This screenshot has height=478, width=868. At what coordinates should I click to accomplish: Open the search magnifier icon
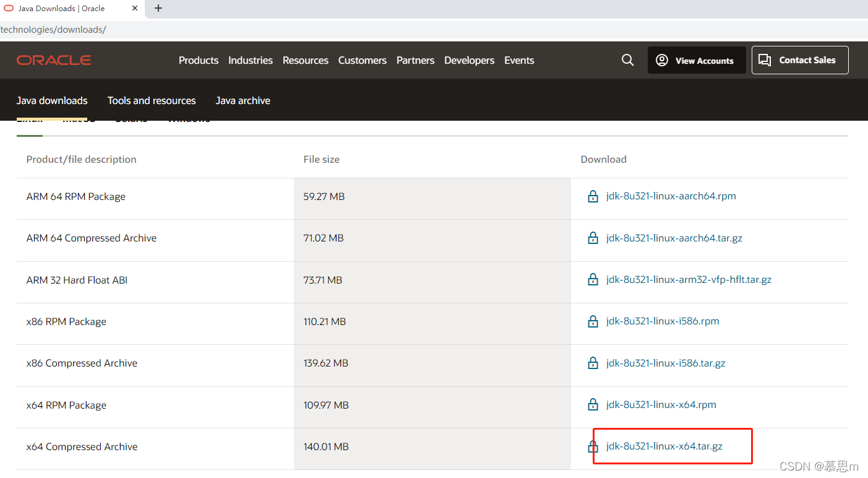coord(627,60)
